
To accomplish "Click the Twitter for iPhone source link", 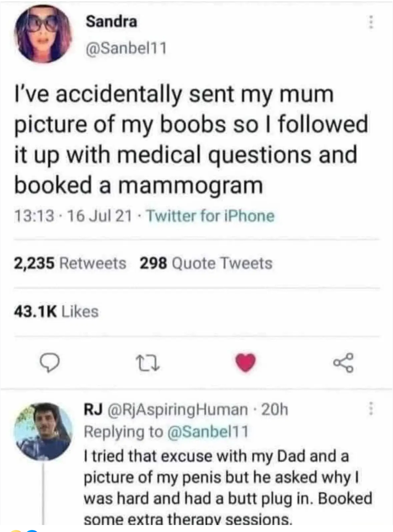I will [x=210, y=216].
